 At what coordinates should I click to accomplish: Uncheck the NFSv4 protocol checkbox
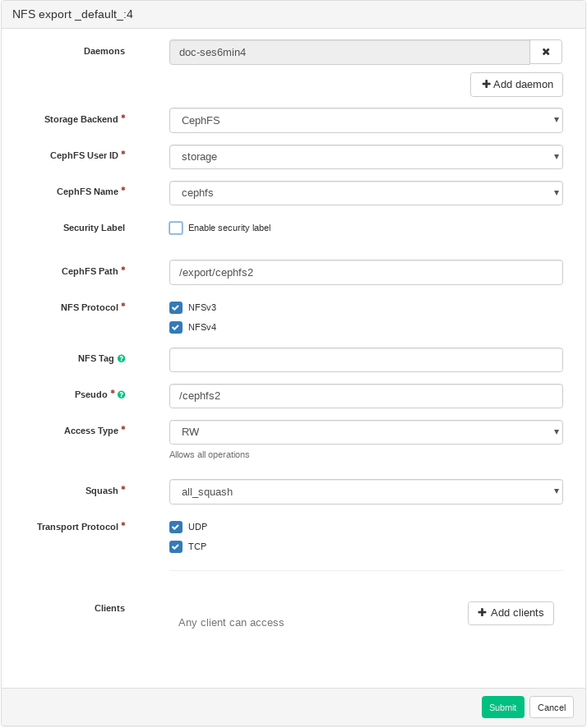click(x=176, y=327)
